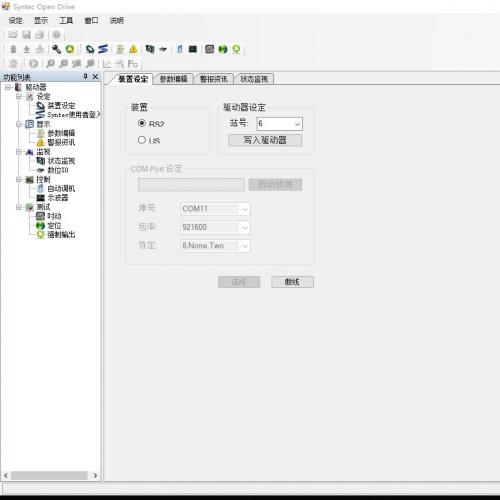Click the function panel horizontal scrollbar thumb
The image size is (500, 500).
pos(49,475)
